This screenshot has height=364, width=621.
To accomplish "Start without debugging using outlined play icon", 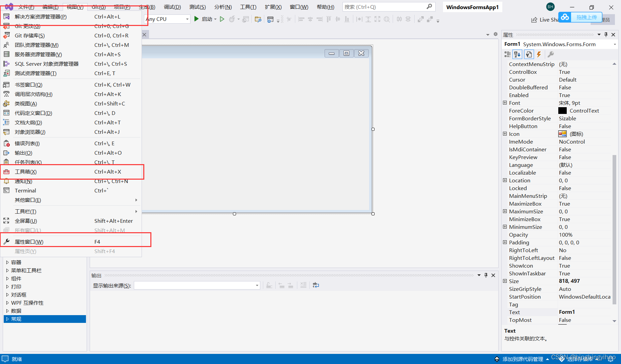I will coord(222,19).
